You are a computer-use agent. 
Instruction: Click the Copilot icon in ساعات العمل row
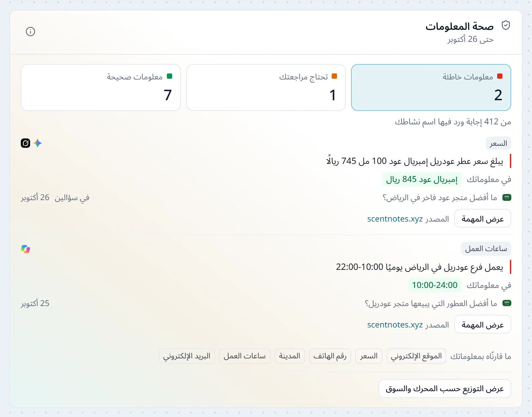25,249
